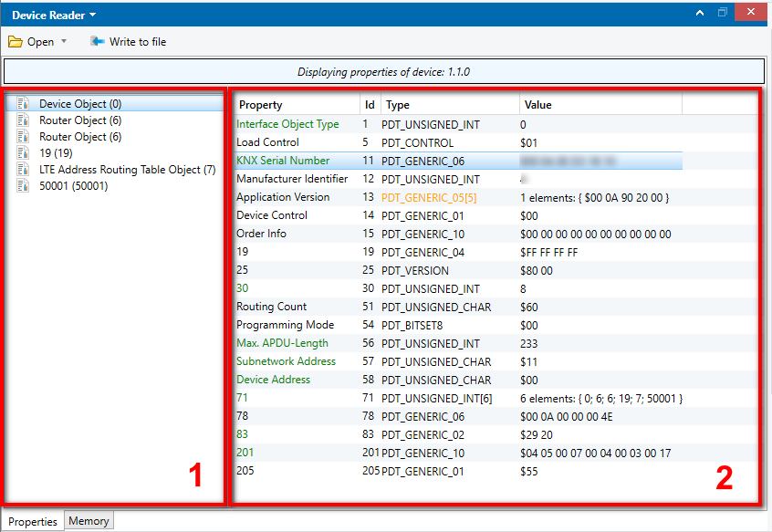Select the Order Info property

click(261, 234)
